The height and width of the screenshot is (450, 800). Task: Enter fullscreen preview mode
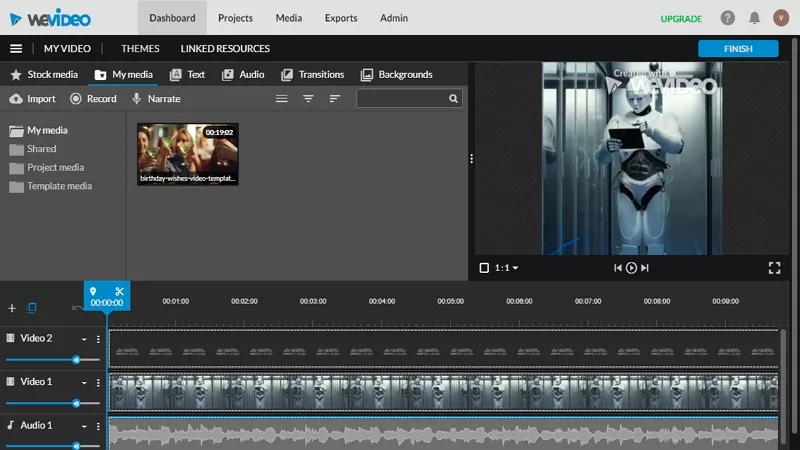tap(774, 268)
